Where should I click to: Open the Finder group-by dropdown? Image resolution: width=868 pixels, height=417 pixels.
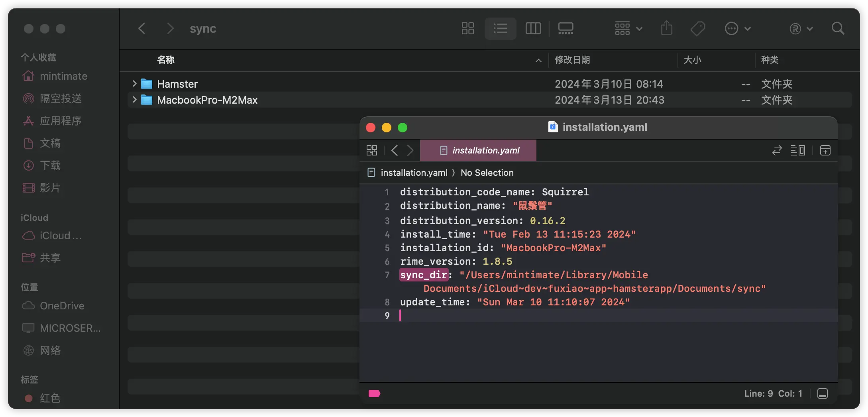(628, 28)
